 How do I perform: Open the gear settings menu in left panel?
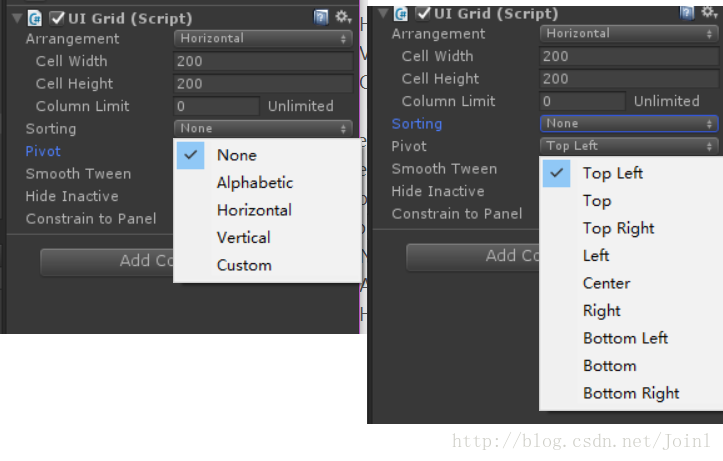pyautogui.click(x=343, y=18)
